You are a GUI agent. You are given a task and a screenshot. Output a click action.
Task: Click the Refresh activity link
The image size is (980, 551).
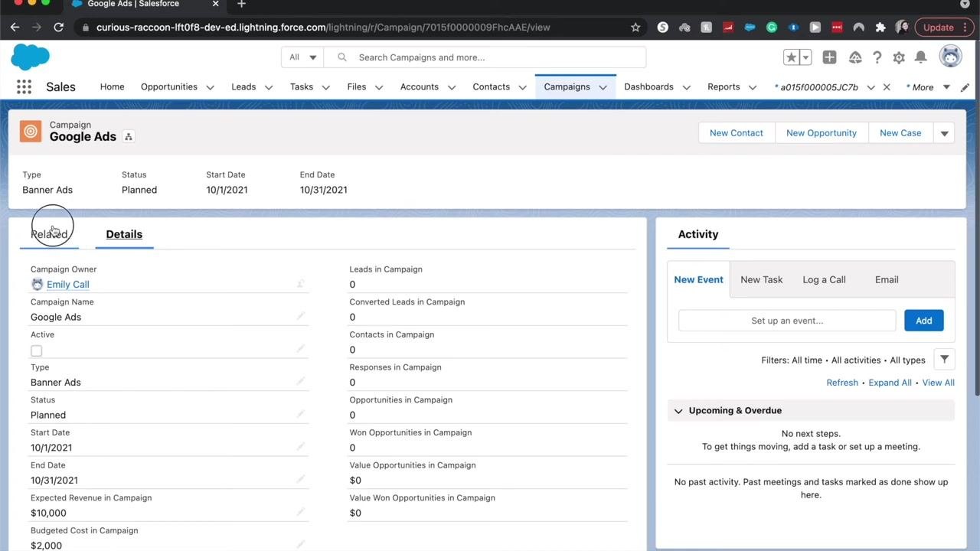point(842,383)
